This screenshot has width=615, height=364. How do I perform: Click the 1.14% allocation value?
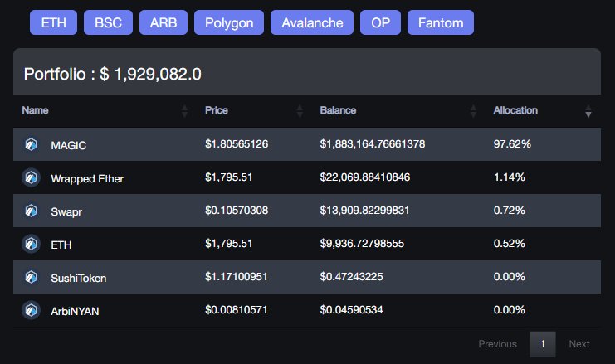[509, 177]
